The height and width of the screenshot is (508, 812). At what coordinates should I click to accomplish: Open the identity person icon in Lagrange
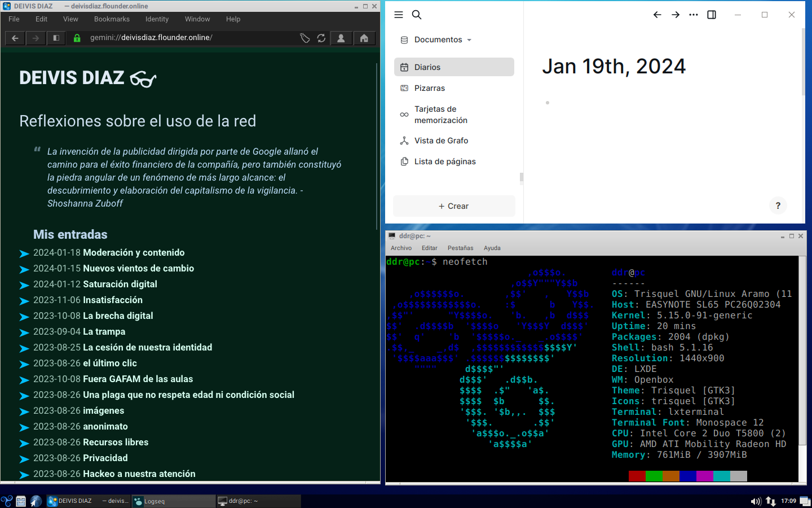click(341, 38)
